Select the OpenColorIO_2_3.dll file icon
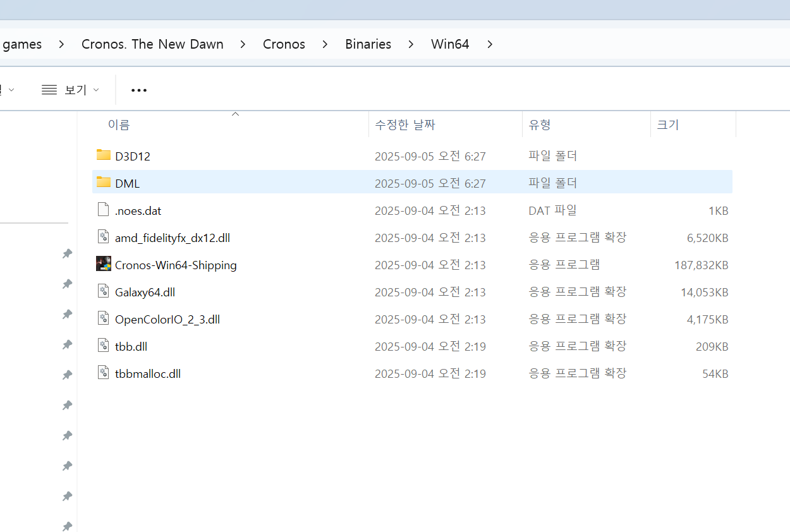790x532 pixels. pyautogui.click(x=104, y=318)
